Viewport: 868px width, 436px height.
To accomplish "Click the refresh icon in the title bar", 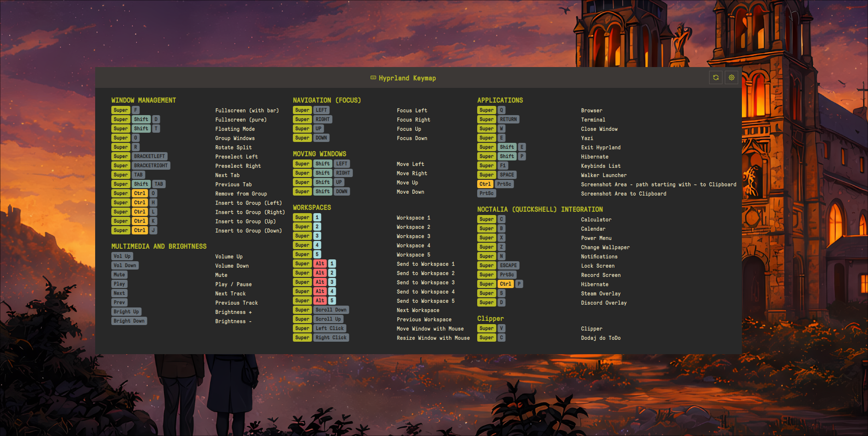I will coord(716,77).
